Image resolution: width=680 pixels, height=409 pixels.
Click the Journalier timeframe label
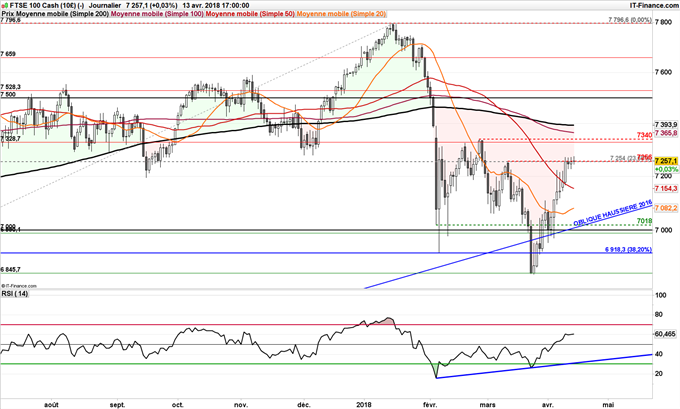point(105,6)
